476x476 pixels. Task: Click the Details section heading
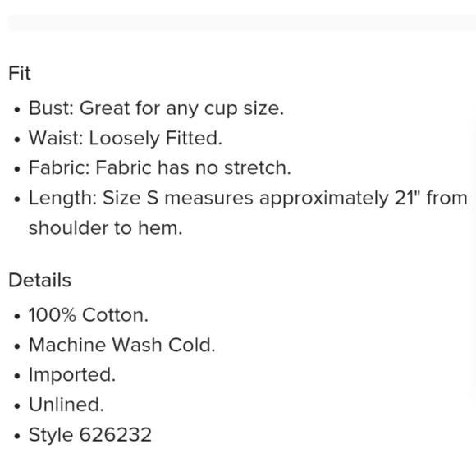coord(40,280)
